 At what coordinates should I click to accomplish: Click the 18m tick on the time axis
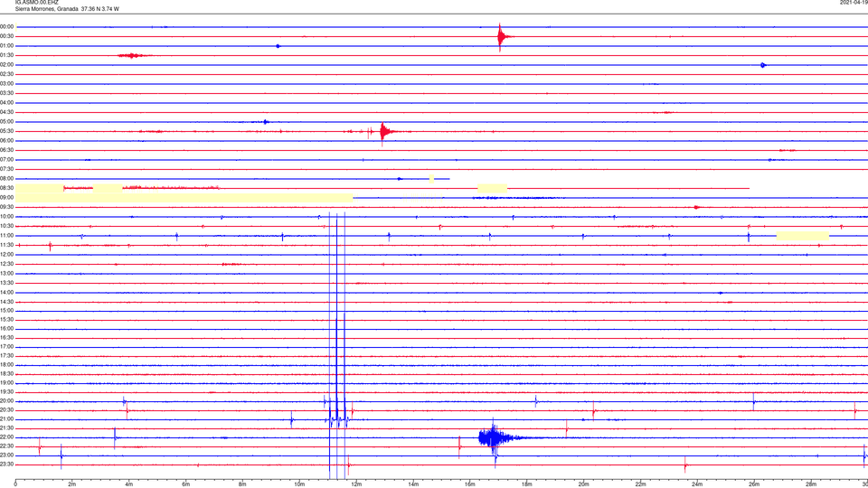click(x=527, y=484)
